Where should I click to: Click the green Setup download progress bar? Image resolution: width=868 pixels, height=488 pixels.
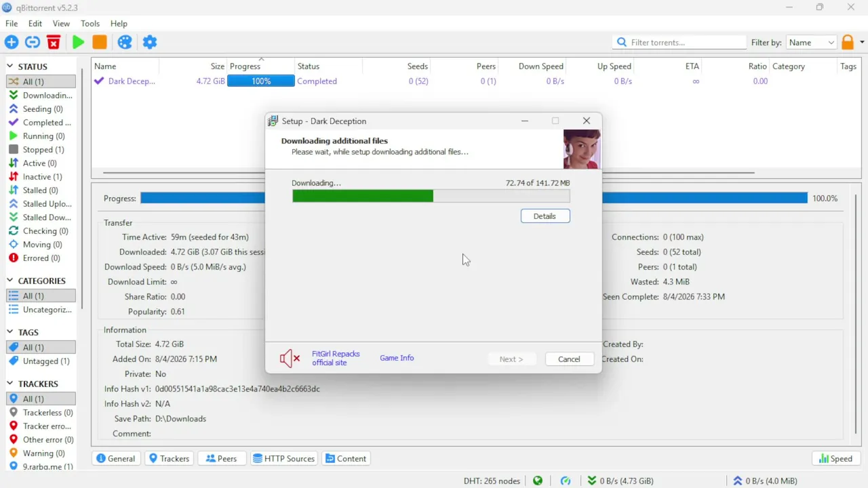tap(431, 196)
